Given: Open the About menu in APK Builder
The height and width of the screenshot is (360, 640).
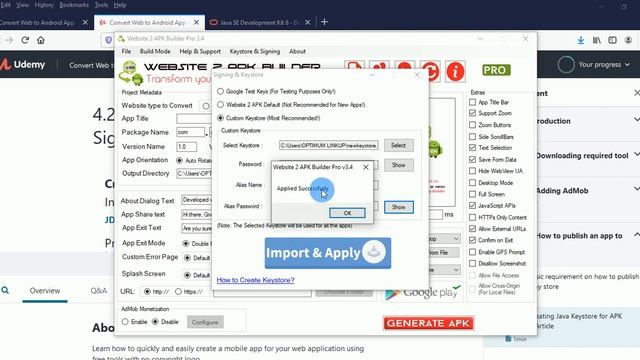Looking at the screenshot, I should pyautogui.click(x=297, y=51).
